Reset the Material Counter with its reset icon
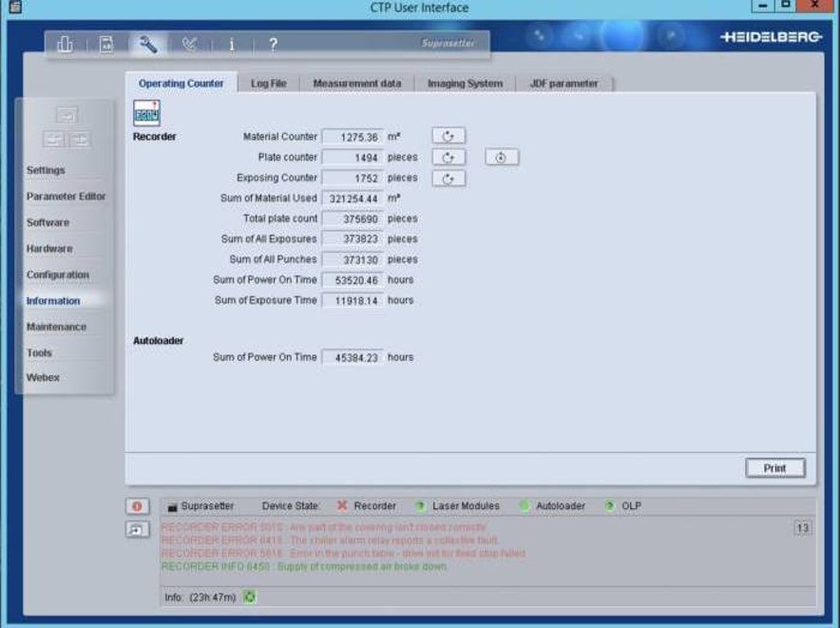 449,137
